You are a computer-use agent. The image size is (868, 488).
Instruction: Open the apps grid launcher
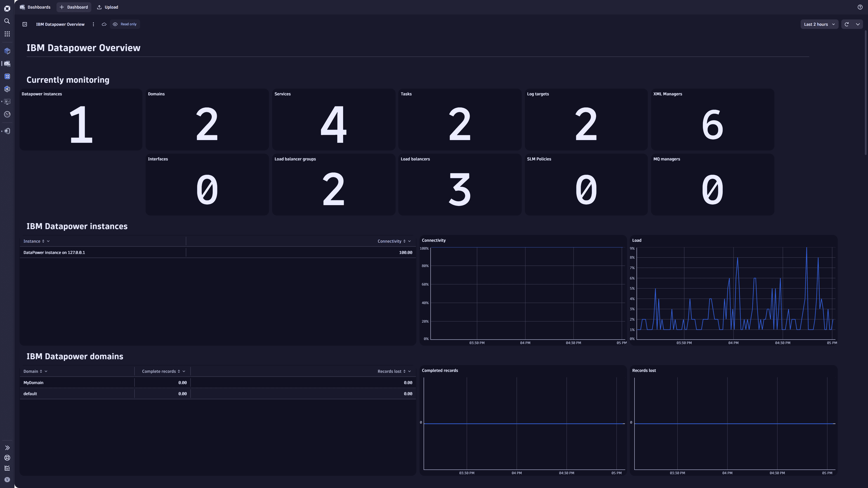[7, 34]
